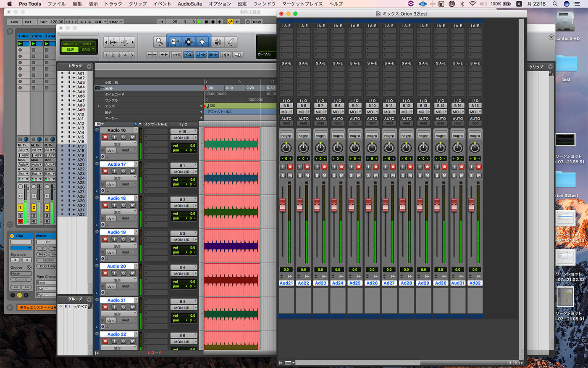The image size is (588, 368).
Task: Open トラック list panel menu arrow
Action: 89,66
